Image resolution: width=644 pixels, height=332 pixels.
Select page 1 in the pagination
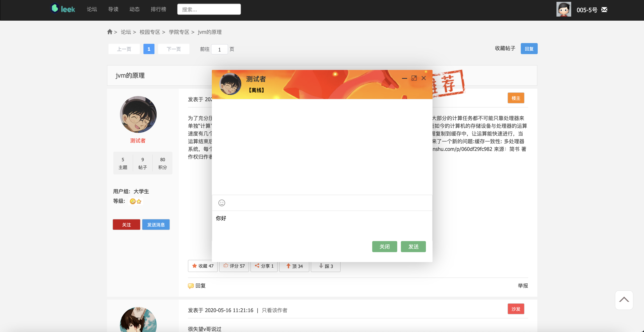pos(149,49)
